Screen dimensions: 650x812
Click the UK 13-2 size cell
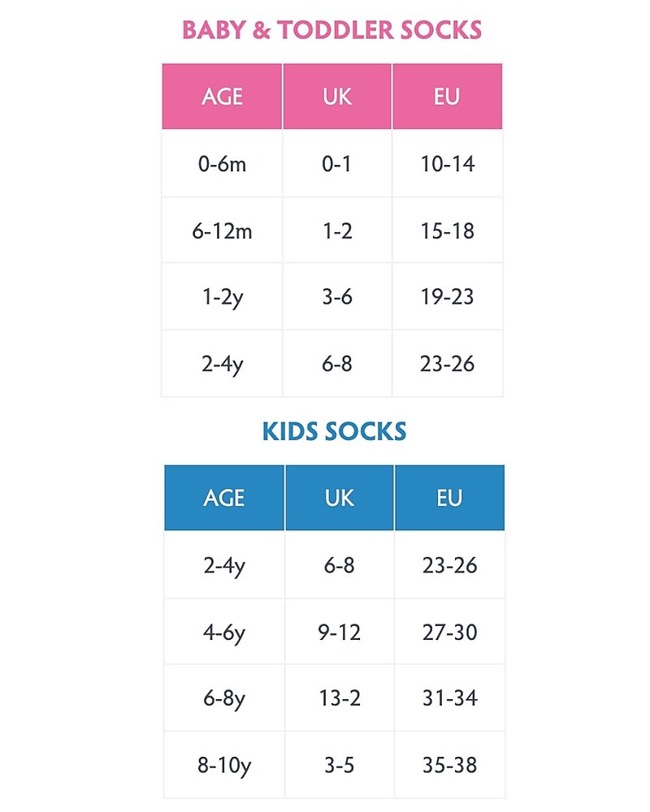point(340,698)
